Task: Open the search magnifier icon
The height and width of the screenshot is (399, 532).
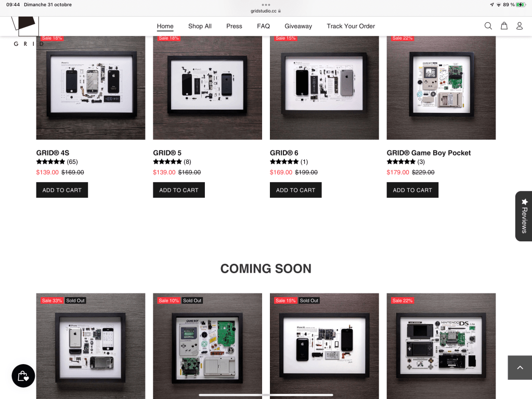Action: 488,26
